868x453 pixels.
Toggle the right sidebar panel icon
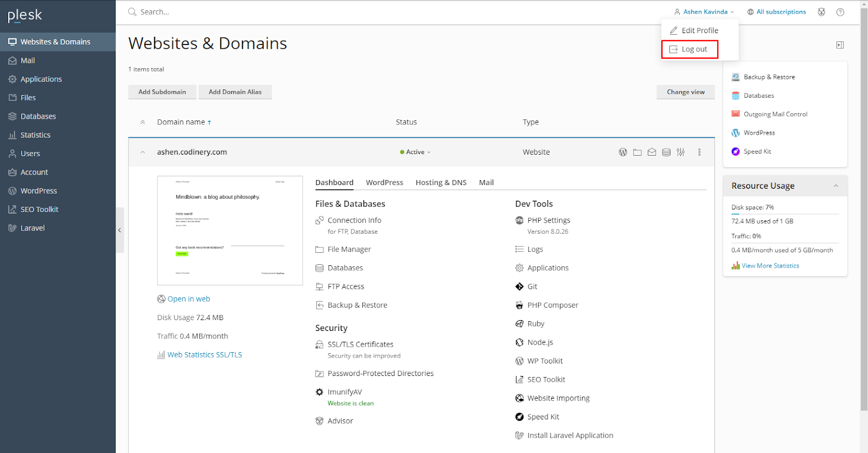coord(840,45)
